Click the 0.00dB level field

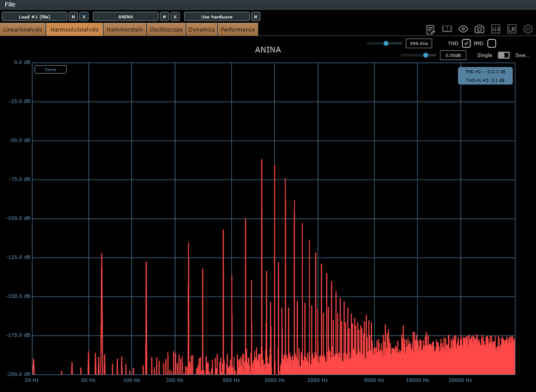[x=453, y=55]
